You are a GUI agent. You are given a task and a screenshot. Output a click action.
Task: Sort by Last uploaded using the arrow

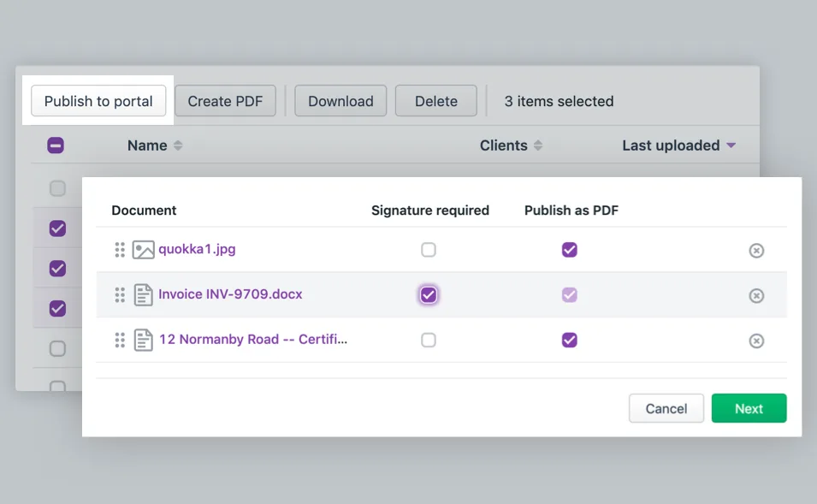click(731, 145)
